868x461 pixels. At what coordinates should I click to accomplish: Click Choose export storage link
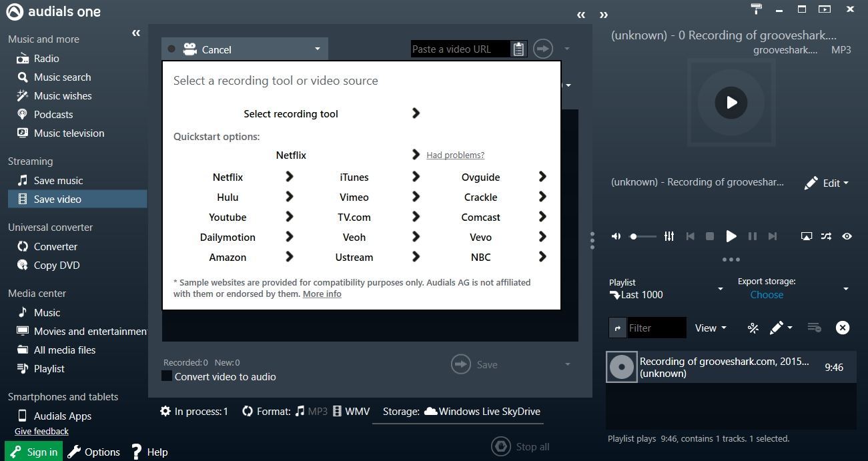pos(767,295)
